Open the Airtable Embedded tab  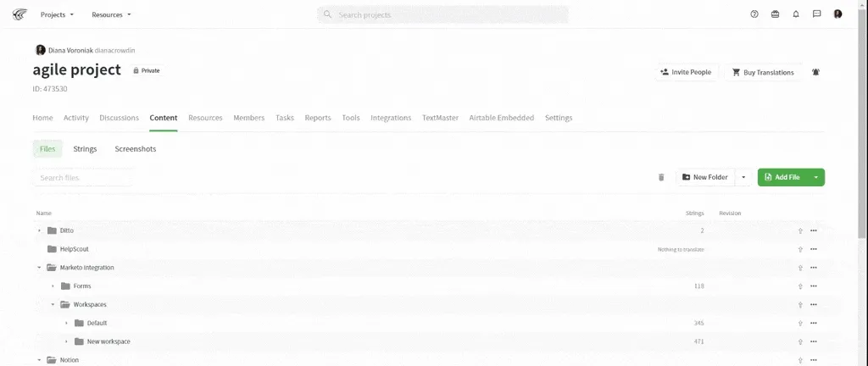[502, 118]
